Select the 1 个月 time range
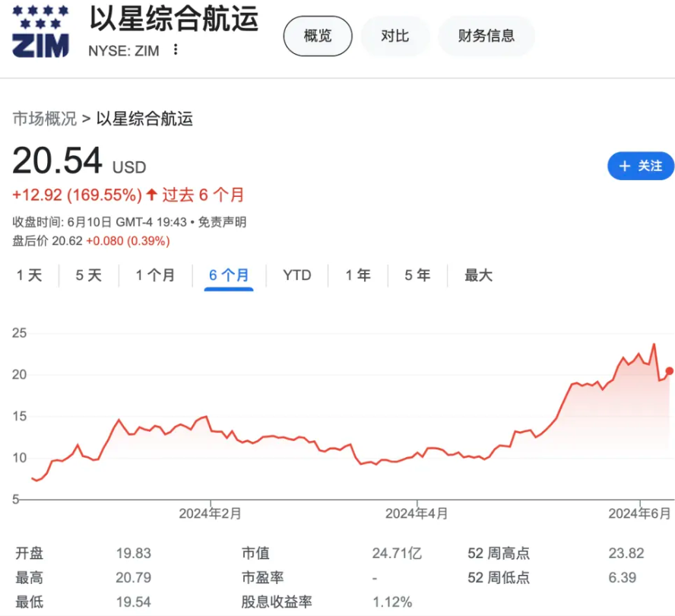 155,275
